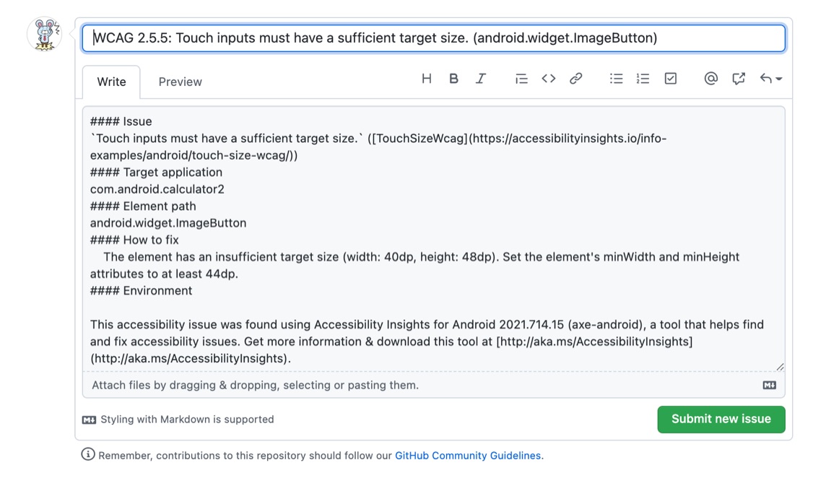
Task: Click the issue title input field
Action: tap(433, 38)
